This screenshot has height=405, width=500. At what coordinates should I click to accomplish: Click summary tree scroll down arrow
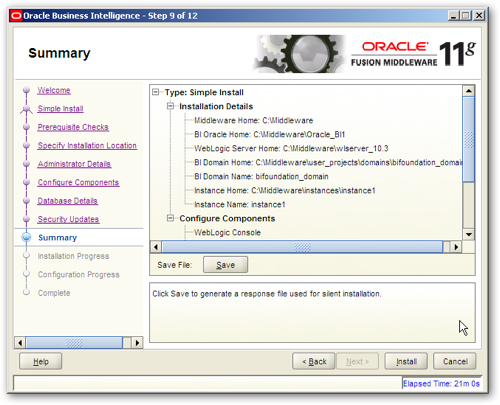pos(469,234)
